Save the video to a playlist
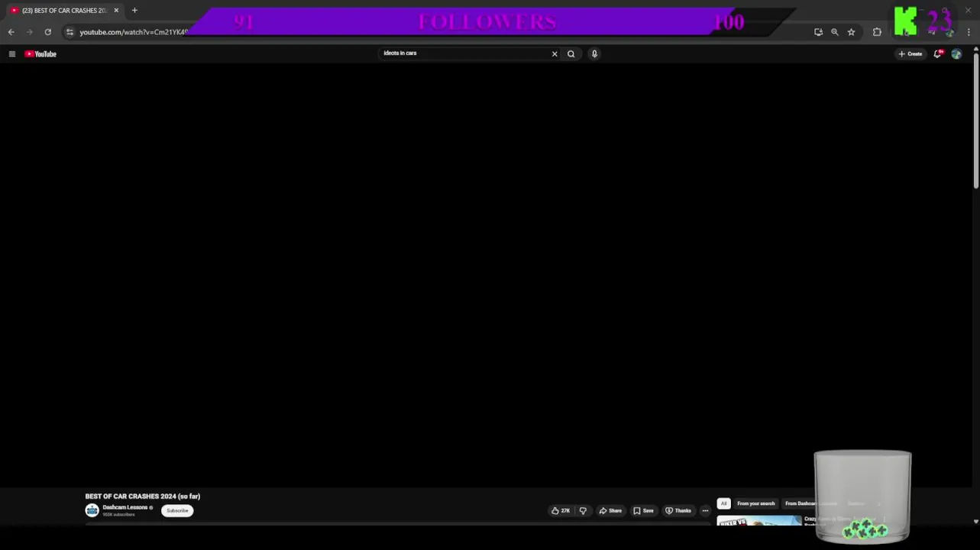The height and width of the screenshot is (550, 980). 643,510
